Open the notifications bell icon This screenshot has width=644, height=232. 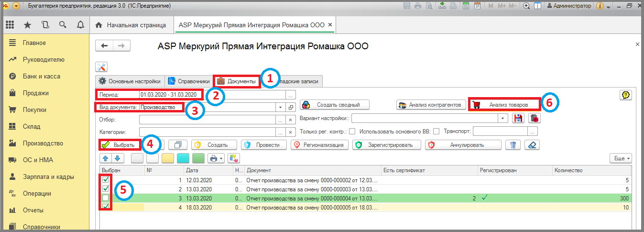(x=80, y=25)
